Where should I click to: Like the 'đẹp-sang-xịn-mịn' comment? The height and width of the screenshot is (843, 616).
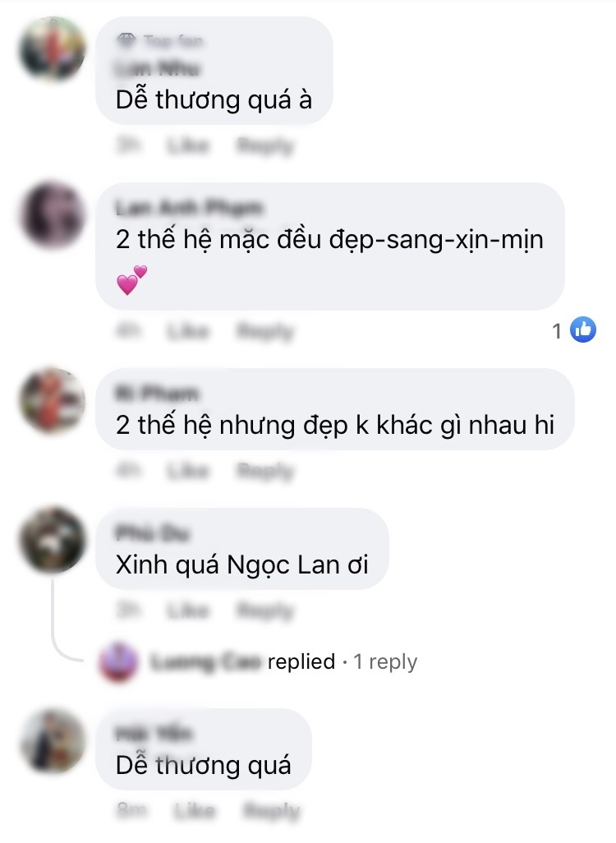187,331
